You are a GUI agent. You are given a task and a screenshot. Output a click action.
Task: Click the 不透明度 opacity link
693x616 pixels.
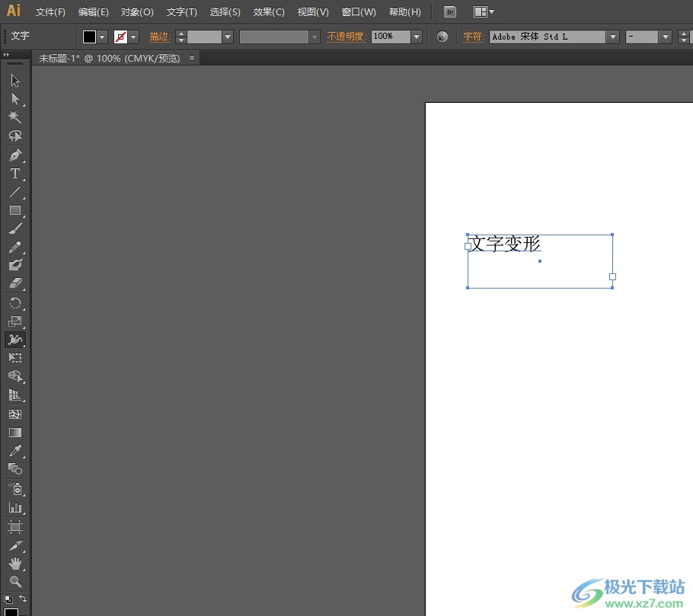coord(346,37)
